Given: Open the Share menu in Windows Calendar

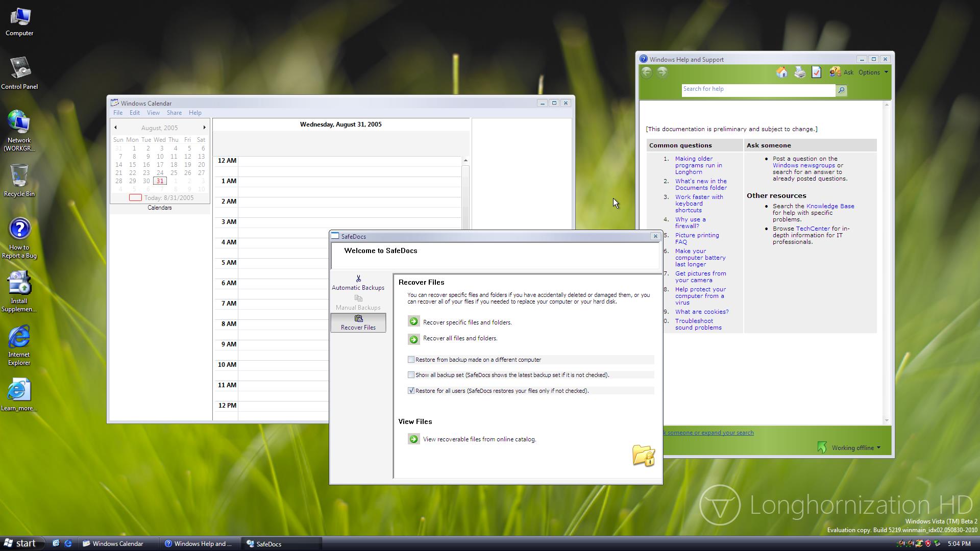Looking at the screenshot, I should 174,113.
